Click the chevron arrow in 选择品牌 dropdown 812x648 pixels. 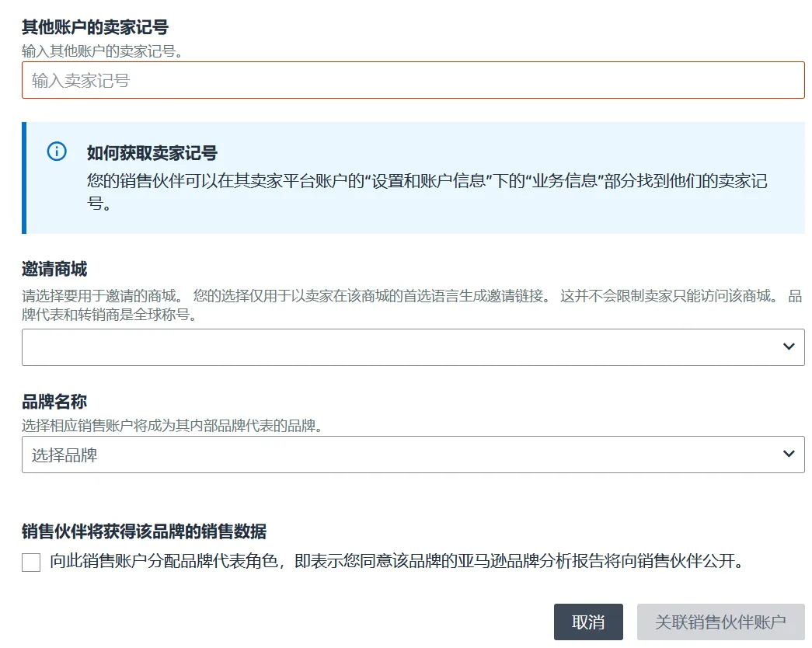(x=789, y=454)
